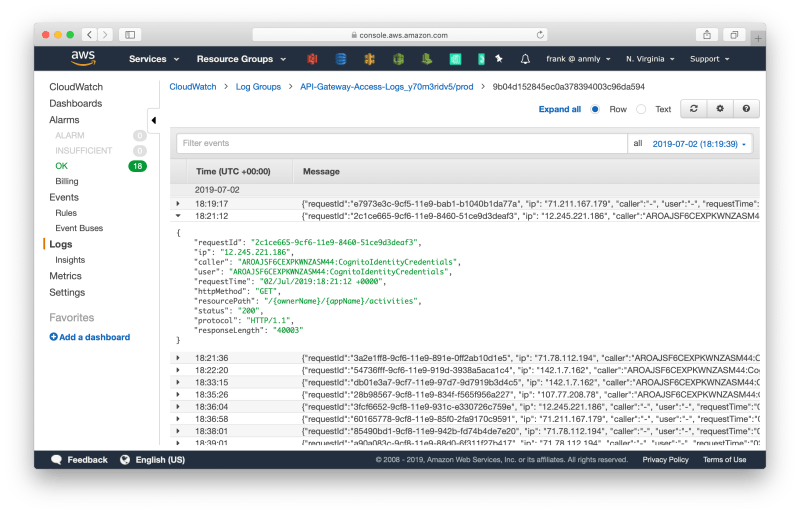Open Rules under Events
Image resolution: width=800 pixels, height=514 pixels.
(66, 213)
